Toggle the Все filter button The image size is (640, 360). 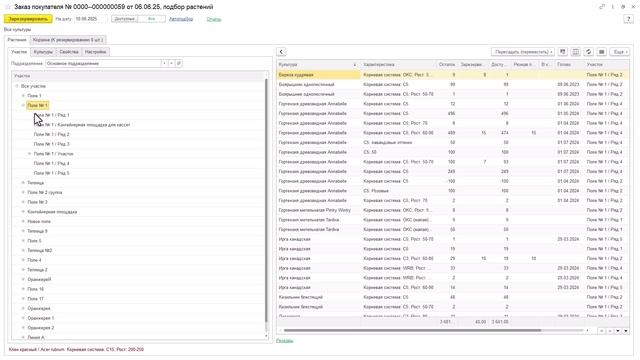152,19
